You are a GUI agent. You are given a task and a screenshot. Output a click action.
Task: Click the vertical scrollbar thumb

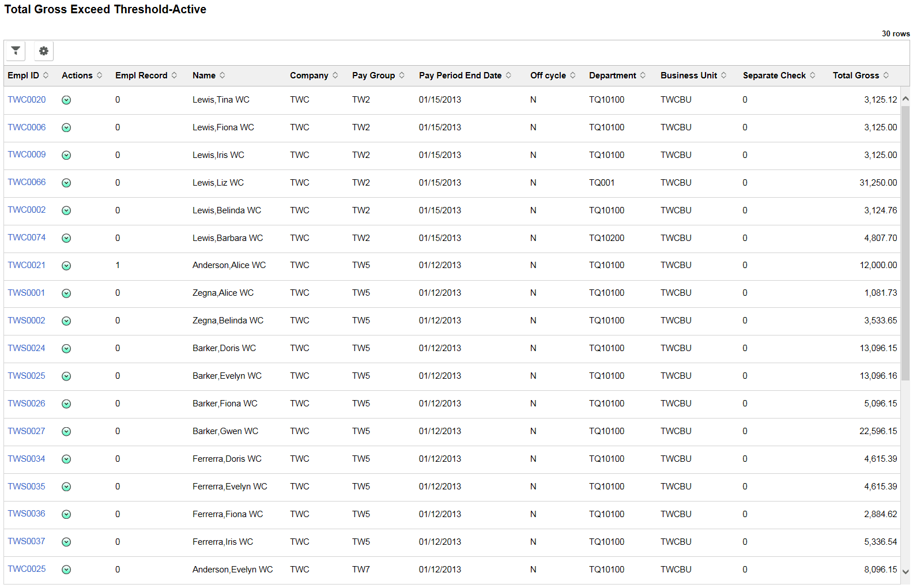[906, 243]
